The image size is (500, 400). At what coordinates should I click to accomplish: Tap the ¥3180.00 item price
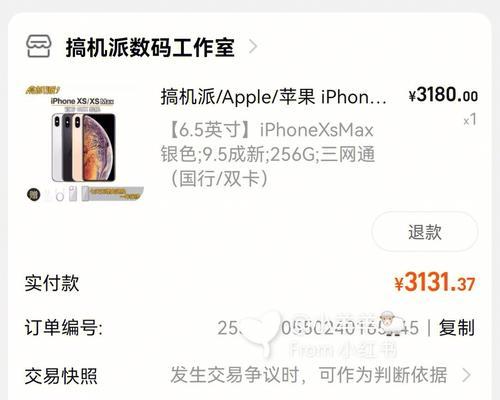click(x=443, y=95)
